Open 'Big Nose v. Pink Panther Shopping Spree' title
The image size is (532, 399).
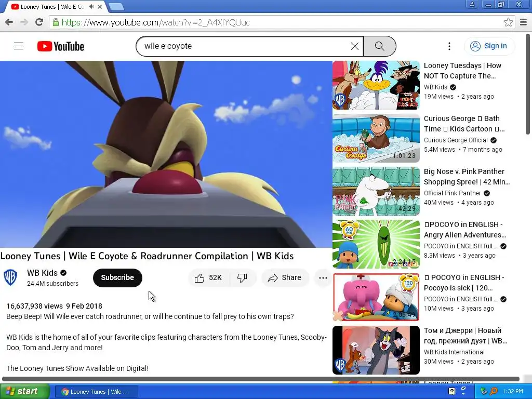point(467,177)
